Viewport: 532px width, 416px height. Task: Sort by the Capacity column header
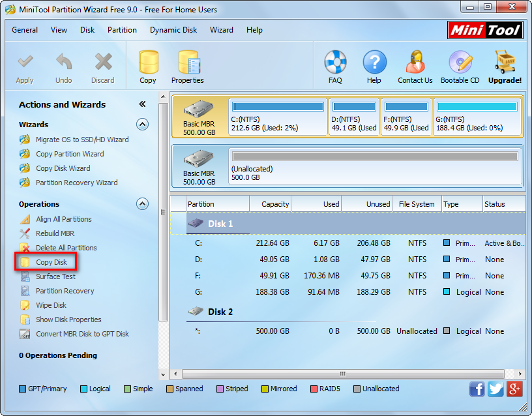click(271, 204)
